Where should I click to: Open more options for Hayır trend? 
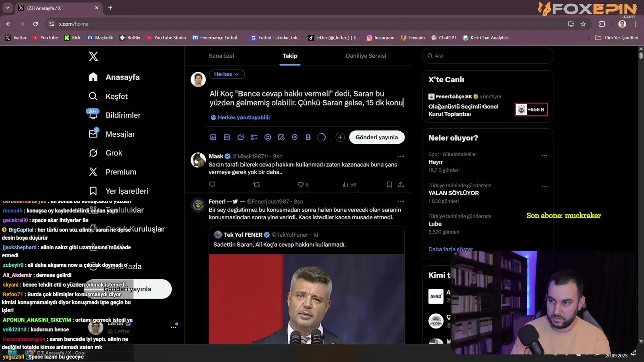(x=544, y=156)
